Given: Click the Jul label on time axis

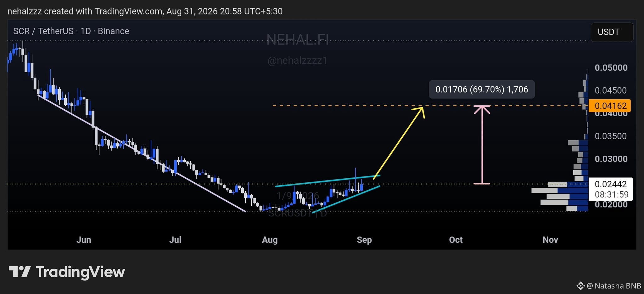Looking at the screenshot, I should tap(175, 240).
